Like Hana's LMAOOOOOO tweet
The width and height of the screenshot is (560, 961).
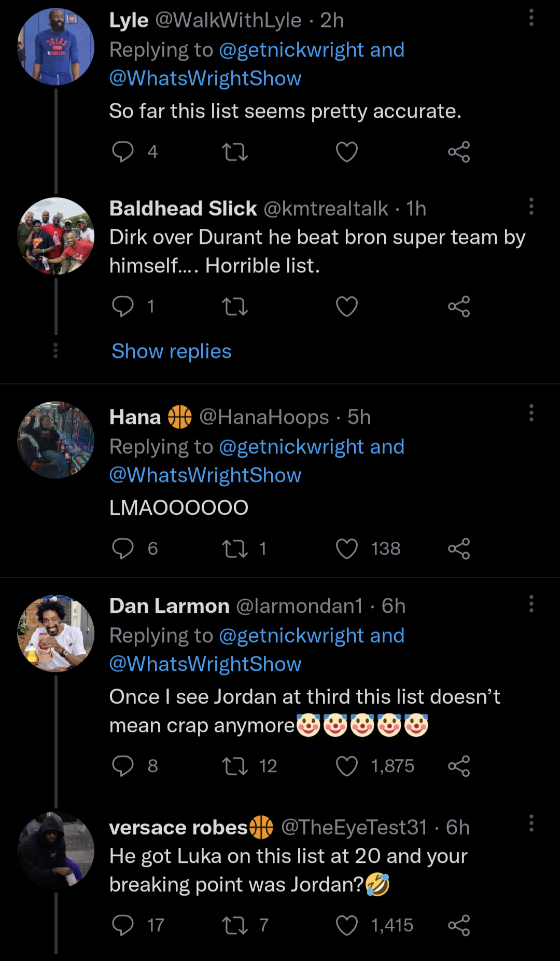coord(347,548)
